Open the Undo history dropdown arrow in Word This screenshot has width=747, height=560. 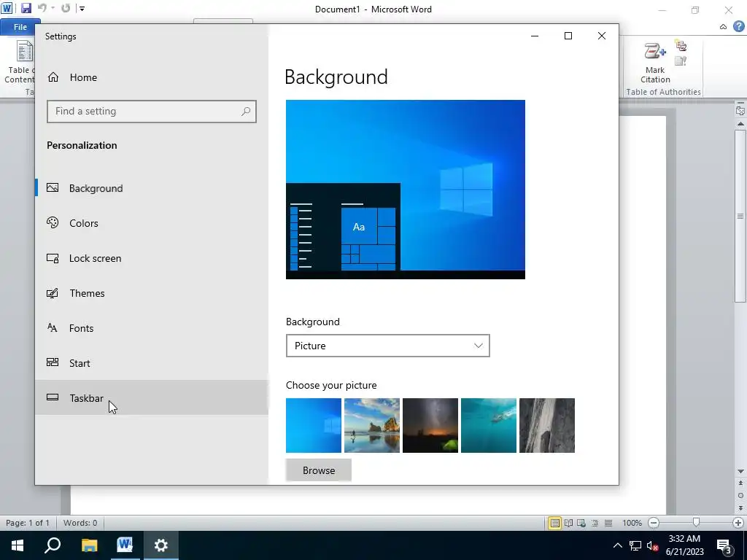[x=53, y=8]
